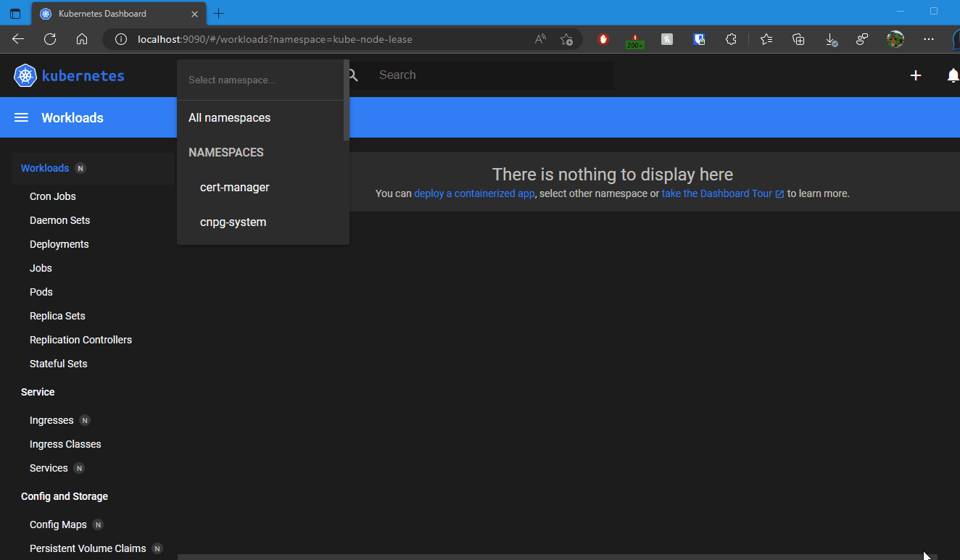
Task: Follow the deploy a containerized app link
Action: [474, 193]
